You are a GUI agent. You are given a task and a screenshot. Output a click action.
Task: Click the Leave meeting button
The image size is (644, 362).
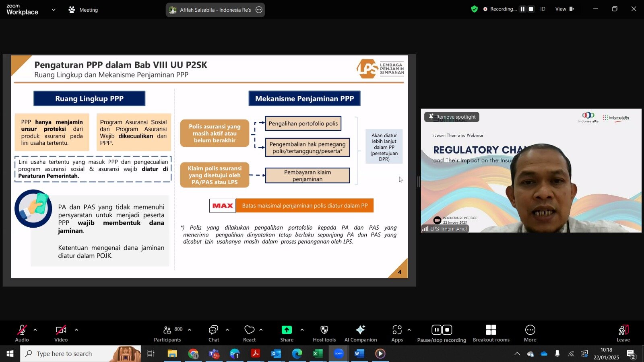tap(623, 333)
